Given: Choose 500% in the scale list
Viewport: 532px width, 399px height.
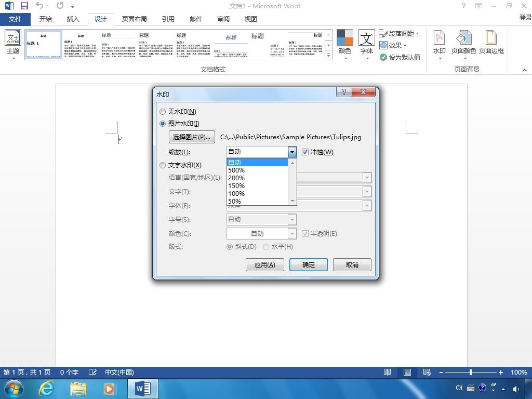Looking at the screenshot, I should coord(258,170).
